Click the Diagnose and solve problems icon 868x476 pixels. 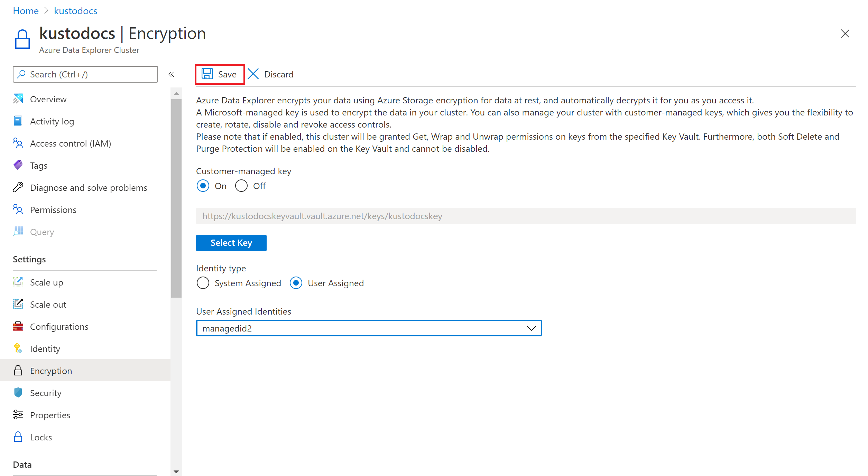[17, 187]
